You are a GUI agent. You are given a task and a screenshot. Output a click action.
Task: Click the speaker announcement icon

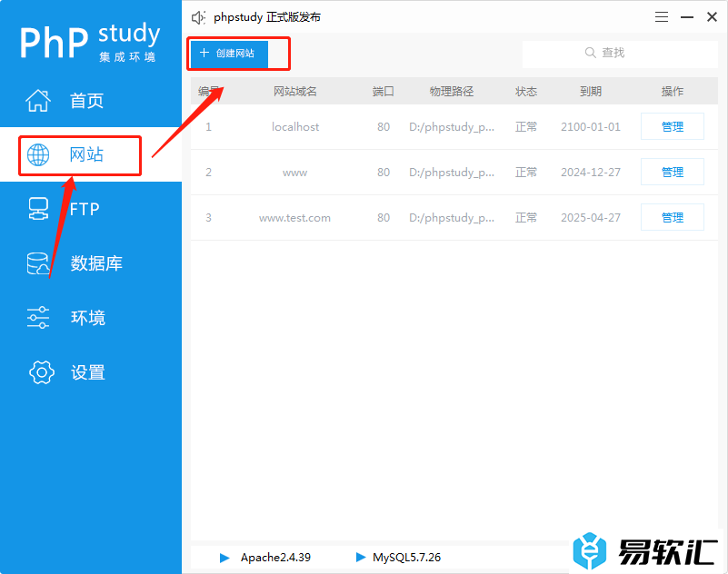tap(199, 17)
